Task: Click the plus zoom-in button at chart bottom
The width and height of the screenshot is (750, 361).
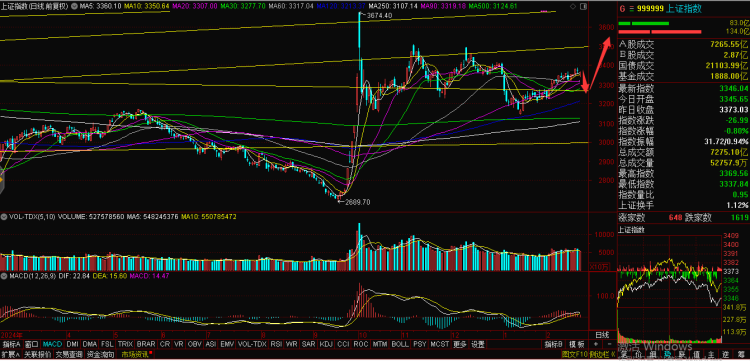Action: coord(596,344)
